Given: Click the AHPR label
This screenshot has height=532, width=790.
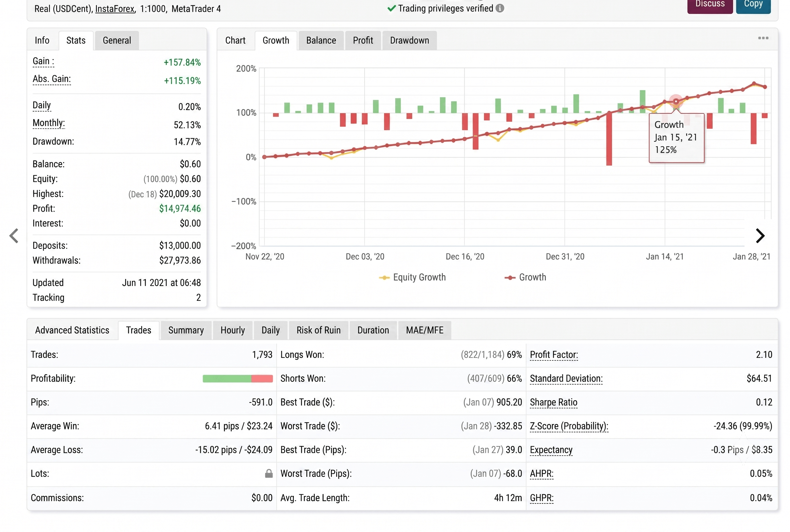Looking at the screenshot, I should [542, 474].
